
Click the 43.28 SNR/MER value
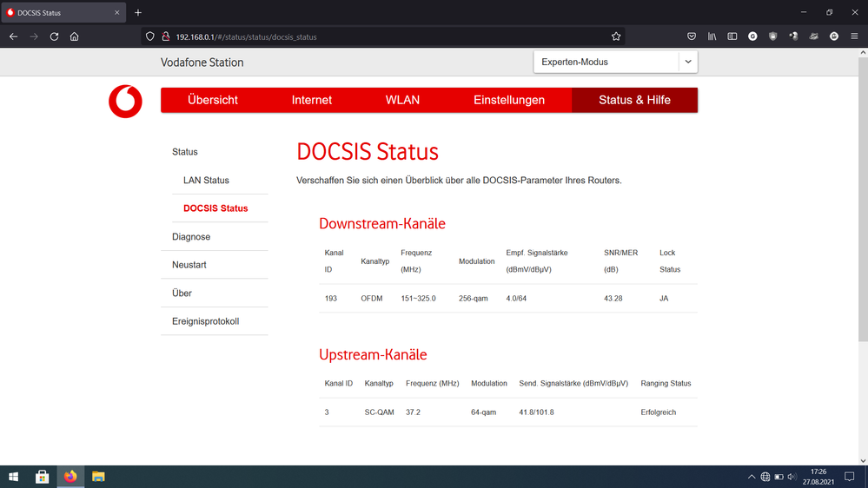pos(613,298)
